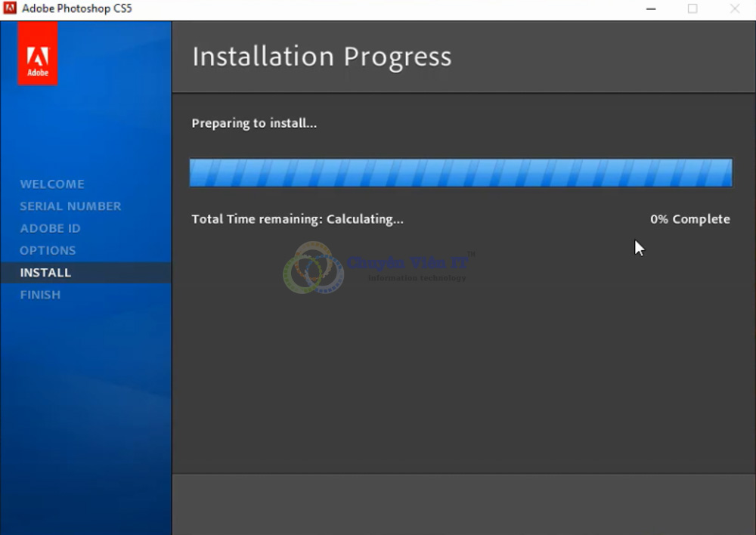Jump to the FINISH step
The image size is (756, 535).
[40, 295]
